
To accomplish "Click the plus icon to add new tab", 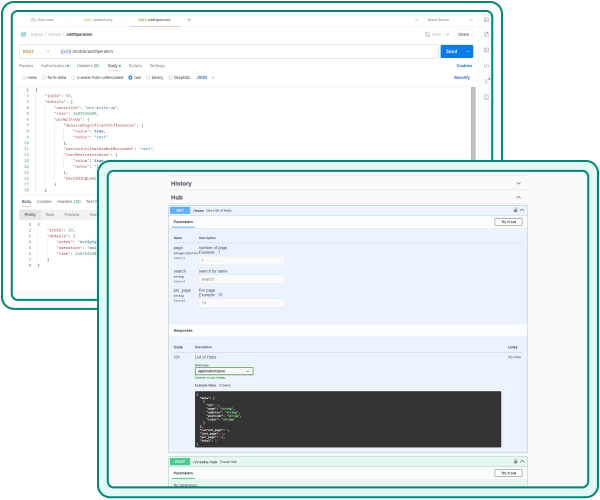I will [x=189, y=19].
